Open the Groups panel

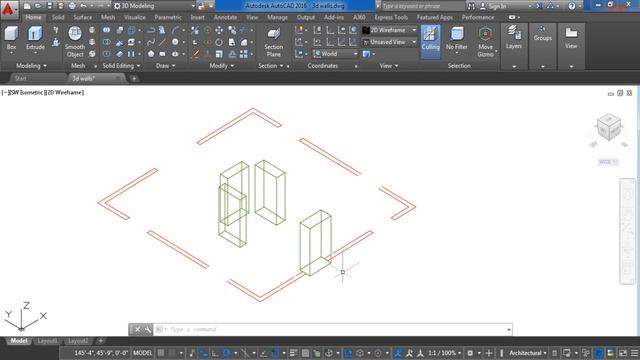pyautogui.click(x=542, y=33)
